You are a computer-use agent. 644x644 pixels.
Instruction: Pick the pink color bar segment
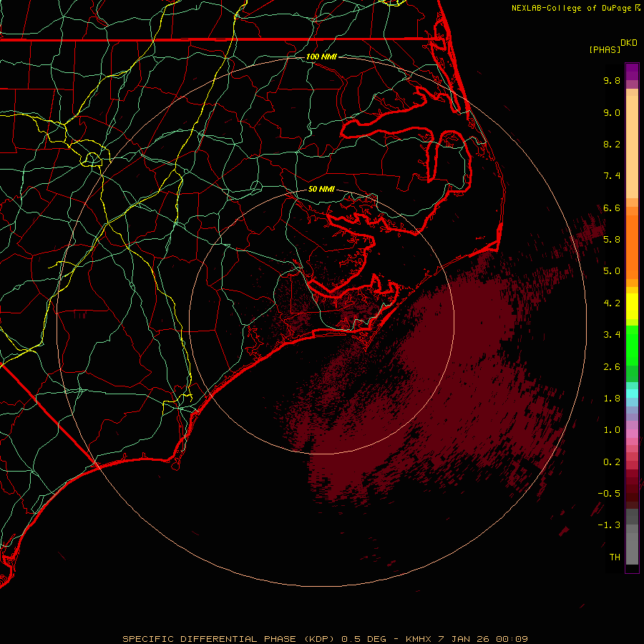pyautogui.click(x=632, y=434)
